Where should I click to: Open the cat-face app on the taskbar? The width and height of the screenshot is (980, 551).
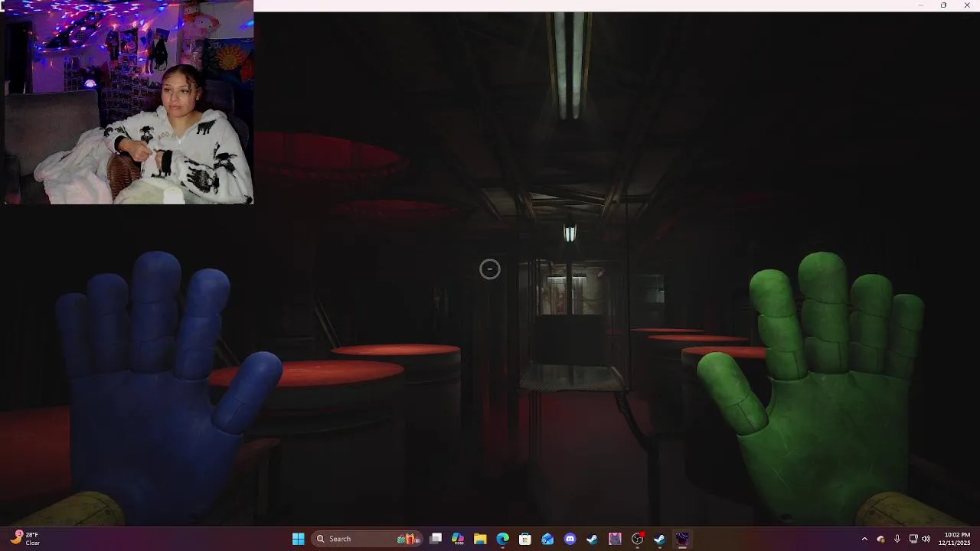(615, 539)
